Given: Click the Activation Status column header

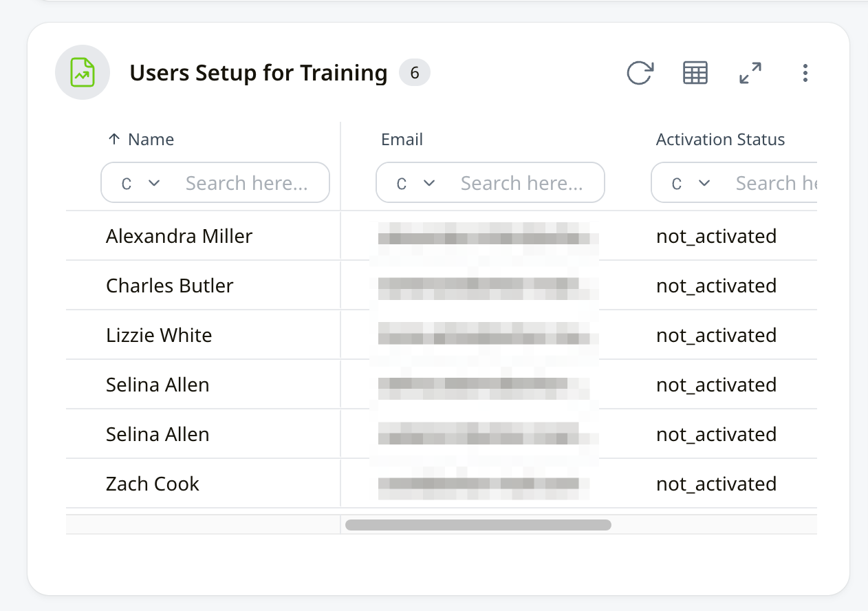Looking at the screenshot, I should [720, 140].
